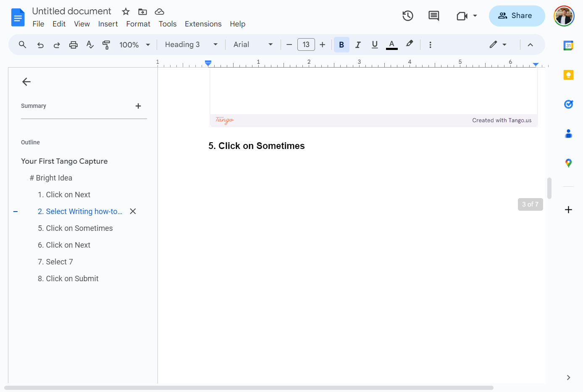Open version history clock icon
The width and height of the screenshot is (583, 392).
407,16
